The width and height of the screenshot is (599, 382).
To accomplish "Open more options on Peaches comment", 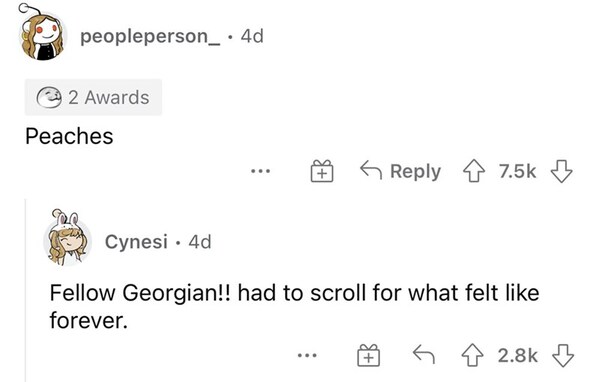I will coord(261,171).
